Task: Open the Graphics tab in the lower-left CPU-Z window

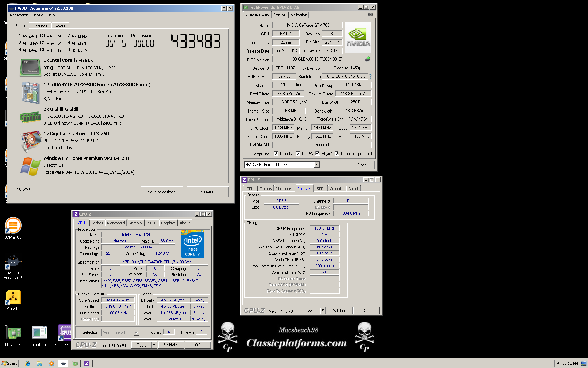Action: [168, 223]
